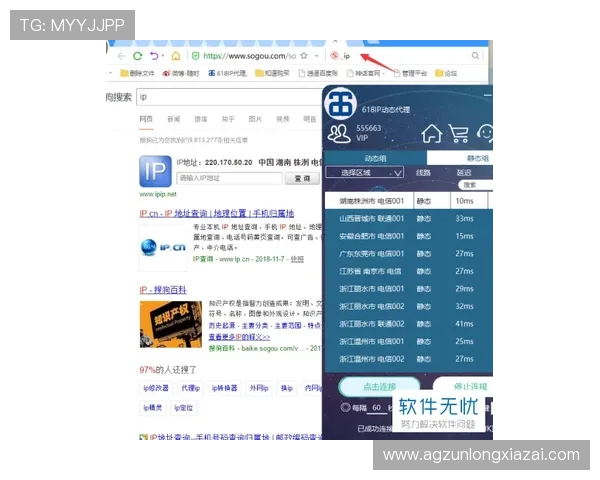Click the 知识产权 billboard thumbnail
Viewport: 600px width, 480px height.
(171, 324)
